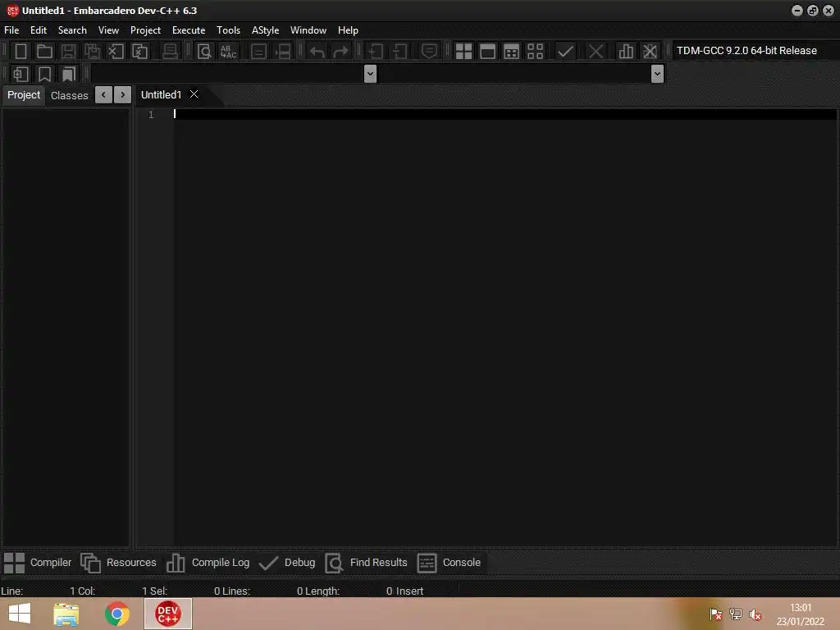Click the Stop execution X icon
This screenshot has width=840, height=630.
click(x=596, y=52)
